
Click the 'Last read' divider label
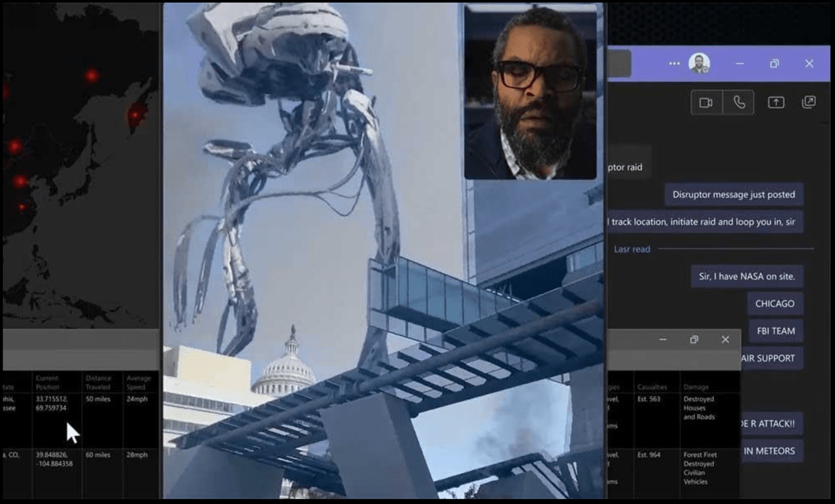tap(632, 249)
